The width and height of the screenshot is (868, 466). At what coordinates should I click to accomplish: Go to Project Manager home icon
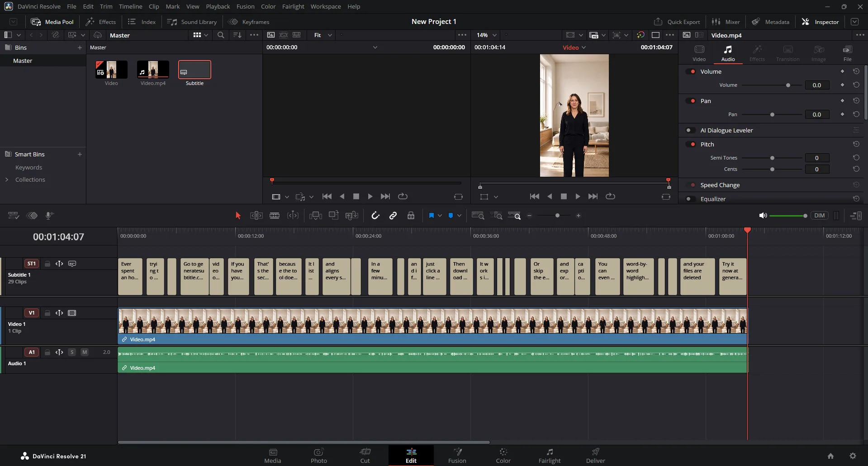tap(830, 456)
